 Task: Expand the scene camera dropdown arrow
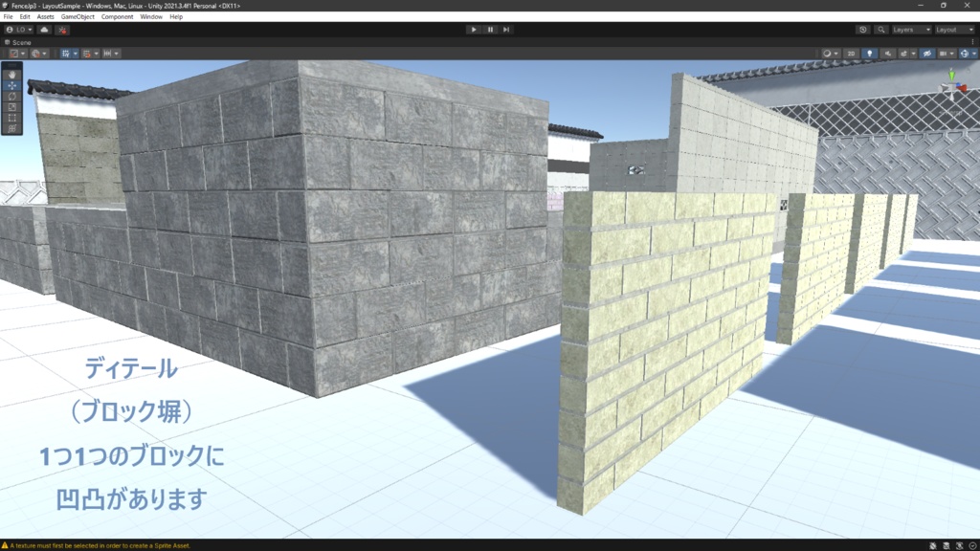952,54
